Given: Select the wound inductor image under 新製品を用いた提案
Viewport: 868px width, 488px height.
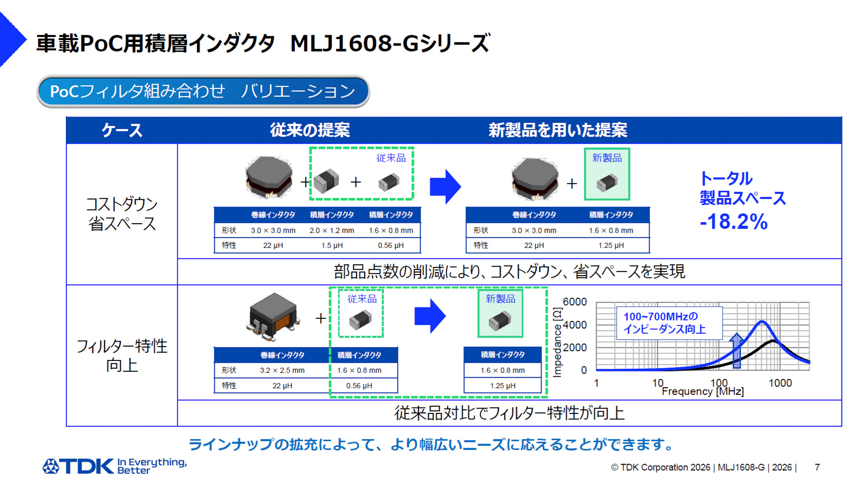Looking at the screenshot, I should [535, 179].
